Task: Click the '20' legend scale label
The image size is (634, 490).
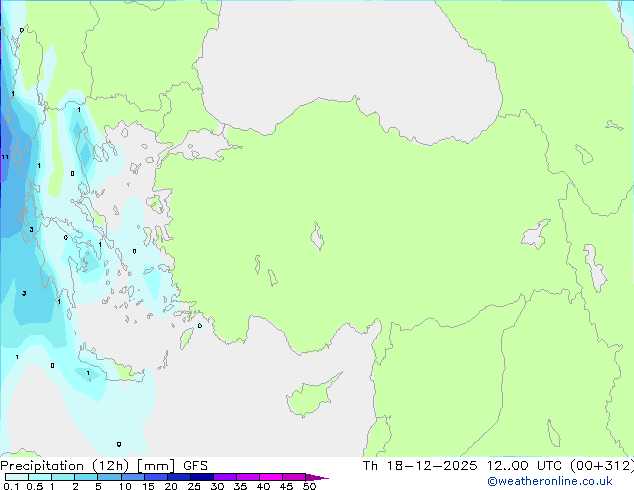Action: click(171, 486)
